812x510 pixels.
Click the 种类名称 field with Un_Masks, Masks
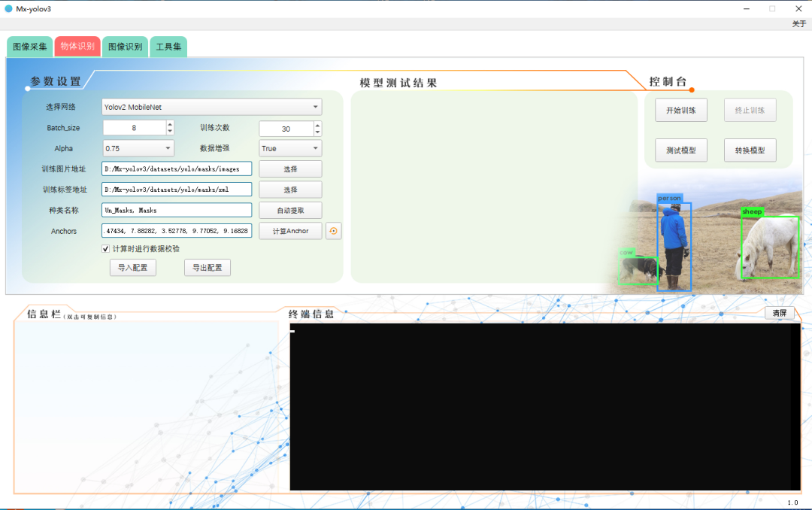click(x=177, y=211)
